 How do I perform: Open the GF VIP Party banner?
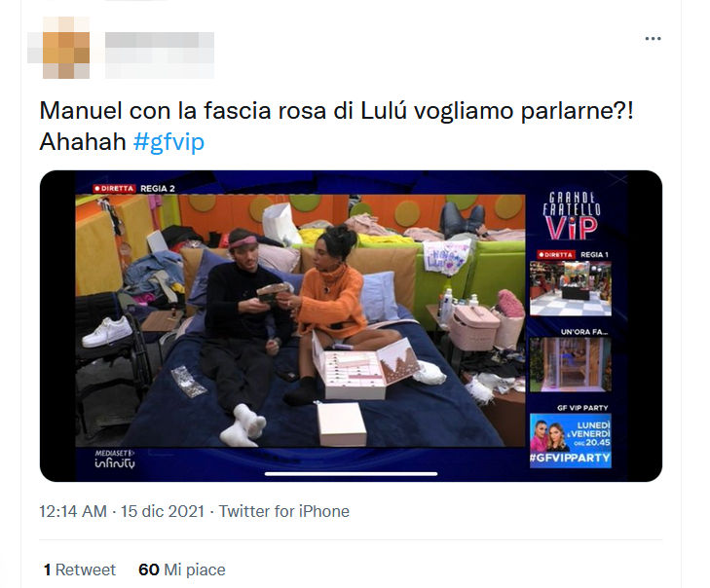pos(571,440)
